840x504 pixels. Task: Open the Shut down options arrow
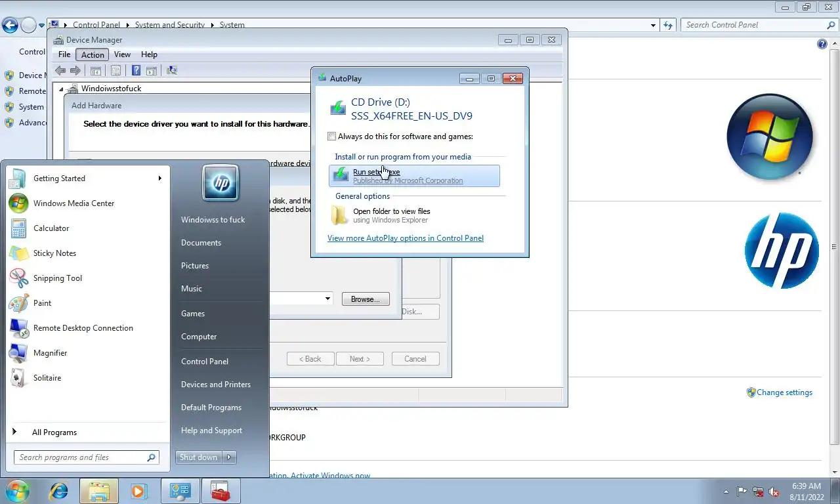tap(229, 457)
